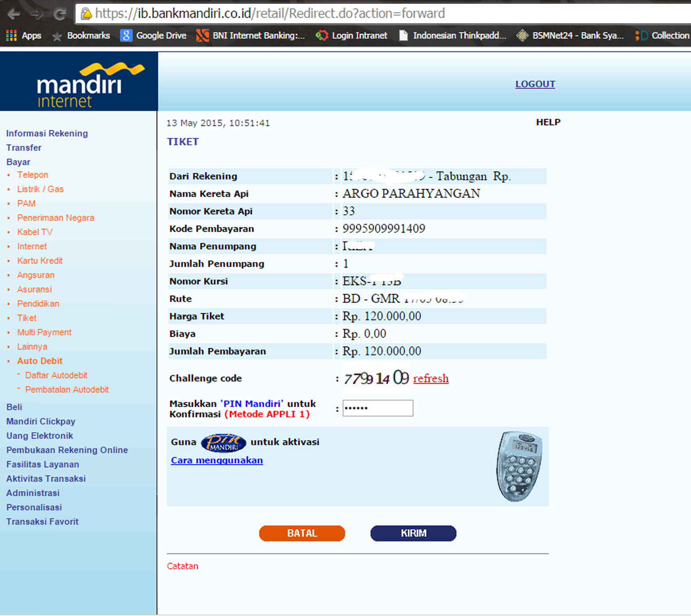Select Multi Payment option
The image size is (691, 616).
44,333
